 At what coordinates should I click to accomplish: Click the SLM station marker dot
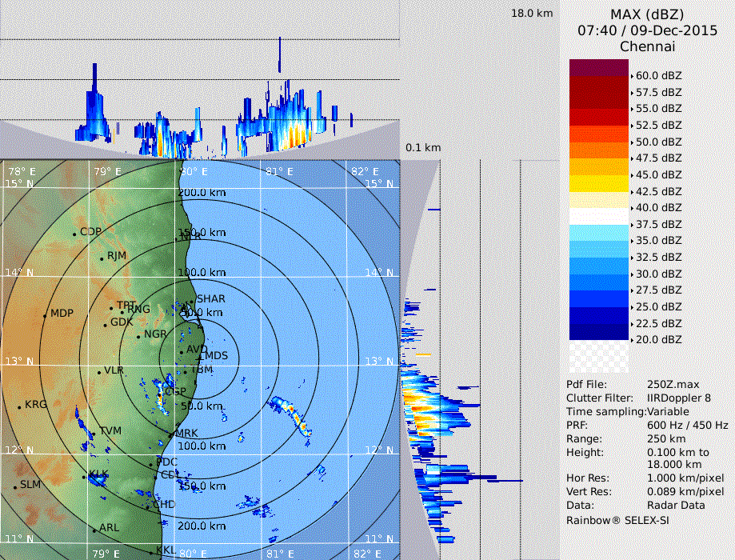point(14,486)
